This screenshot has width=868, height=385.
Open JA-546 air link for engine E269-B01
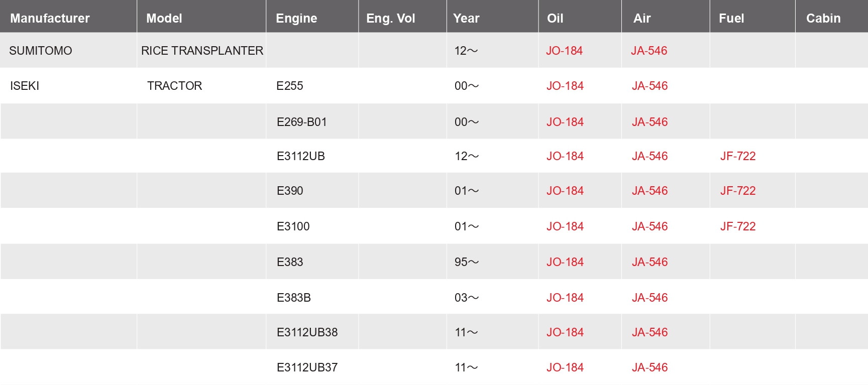click(x=649, y=122)
